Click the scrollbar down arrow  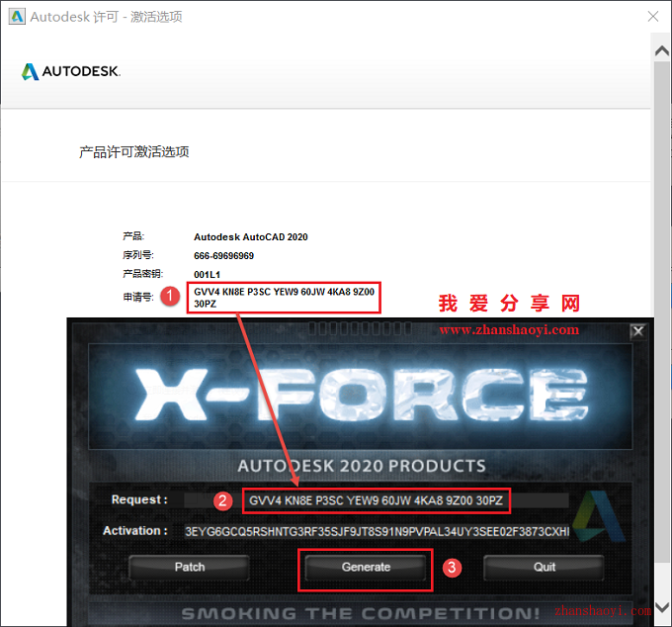(x=662, y=607)
